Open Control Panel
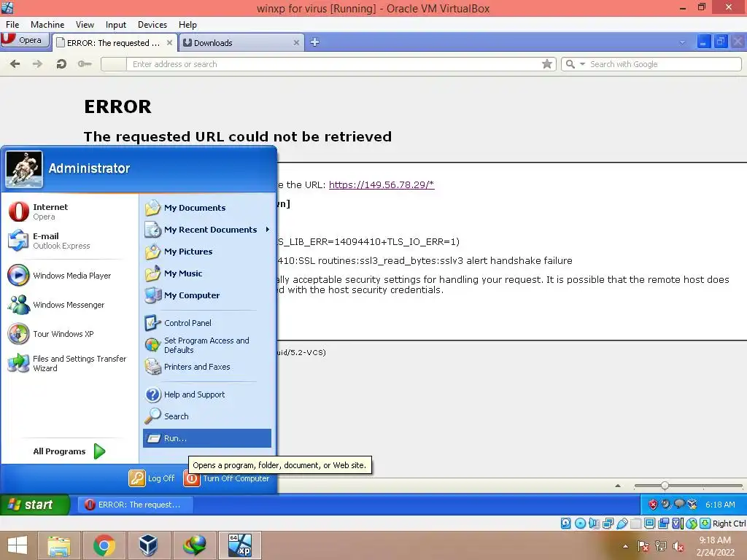The height and width of the screenshot is (560, 747). click(x=206, y=323)
